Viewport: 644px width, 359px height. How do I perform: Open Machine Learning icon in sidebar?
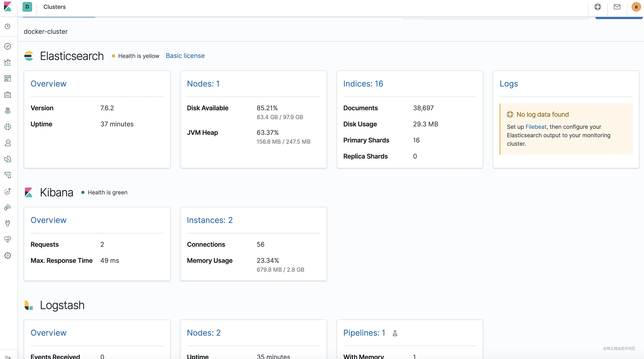pyautogui.click(x=8, y=127)
